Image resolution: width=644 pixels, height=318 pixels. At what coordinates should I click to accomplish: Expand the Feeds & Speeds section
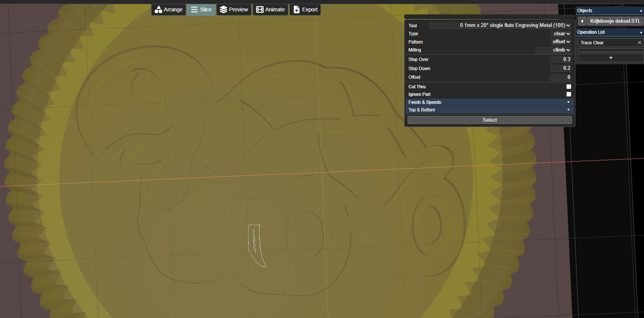(x=489, y=102)
